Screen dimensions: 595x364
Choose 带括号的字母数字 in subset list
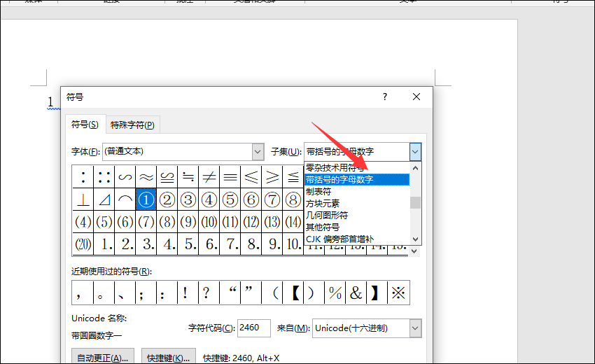pyautogui.click(x=357, y=179)
